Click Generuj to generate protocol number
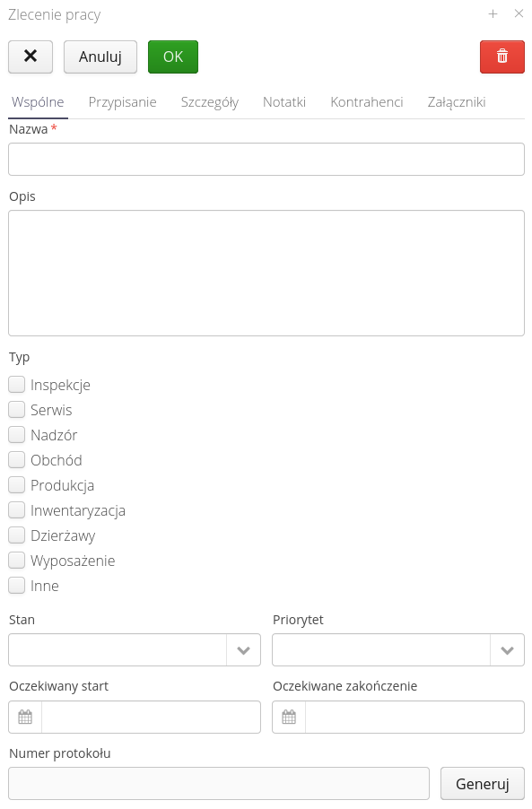This screenshot has height=809, width=532. coord(483,784)
